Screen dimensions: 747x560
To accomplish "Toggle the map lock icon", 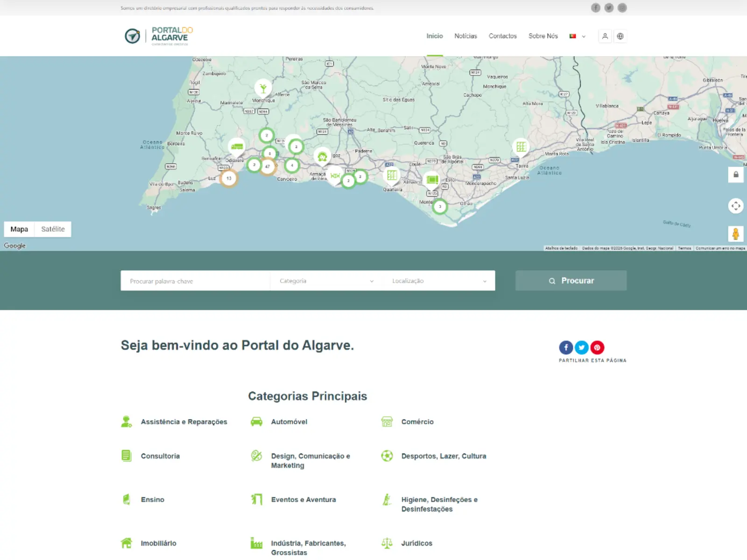I will 736,175.
